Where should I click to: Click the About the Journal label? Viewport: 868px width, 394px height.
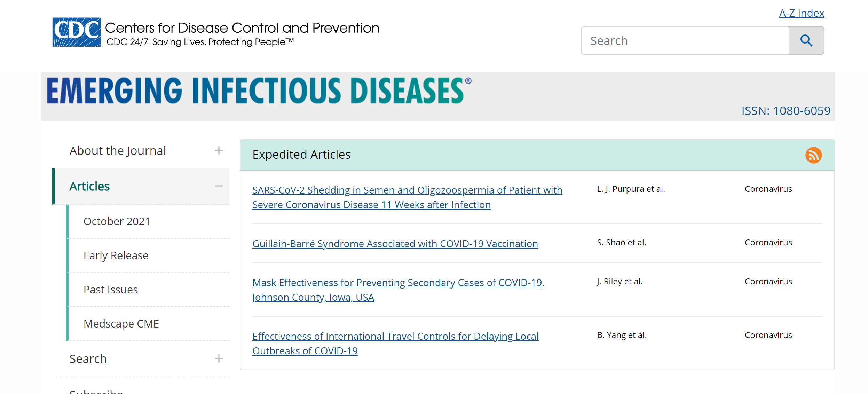pos(118,151)
